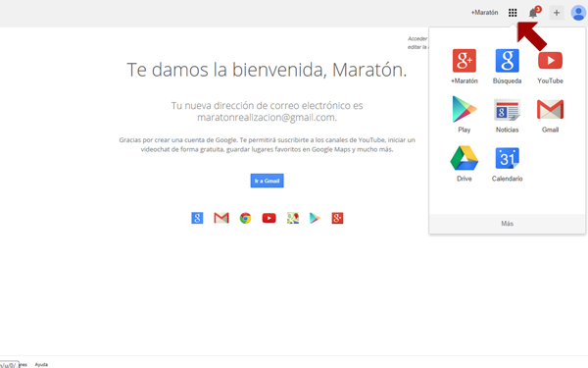The image size is (588, 368).
Task: Open Noticias app in launcher panel
Action: coord(507,115)
